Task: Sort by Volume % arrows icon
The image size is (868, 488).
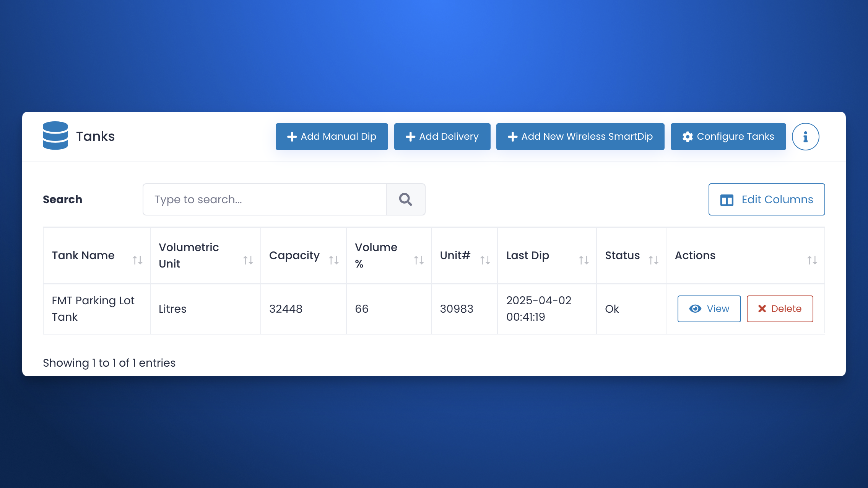Action: coord(419,260)
